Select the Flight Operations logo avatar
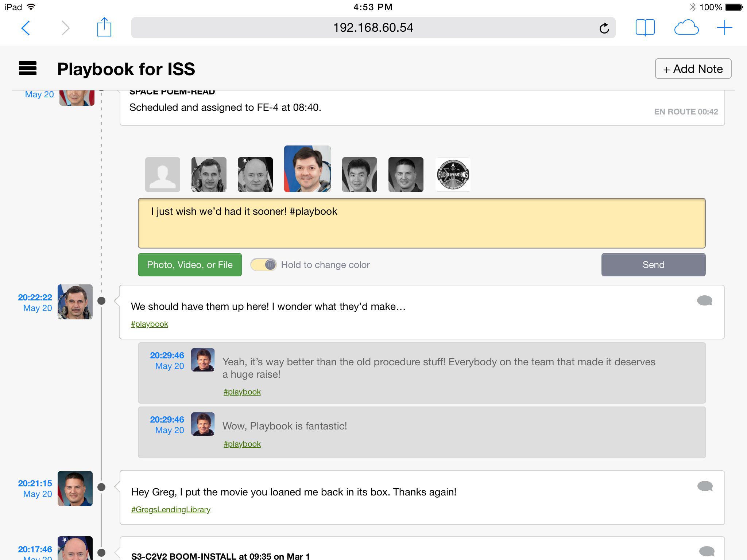Screen dimensions: 747x560 click(x=453, y=175)
